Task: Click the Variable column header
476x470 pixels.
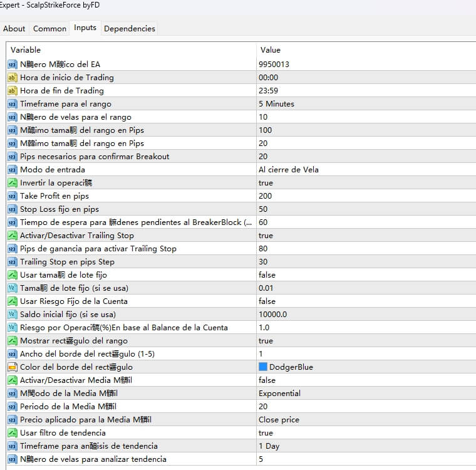Action: [26, 50]
